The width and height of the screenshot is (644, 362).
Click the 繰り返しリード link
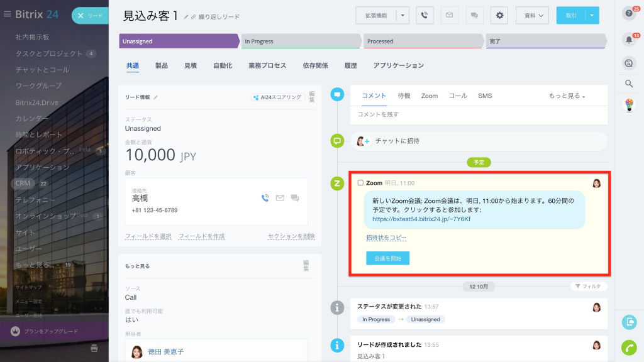tap(219, 17)
